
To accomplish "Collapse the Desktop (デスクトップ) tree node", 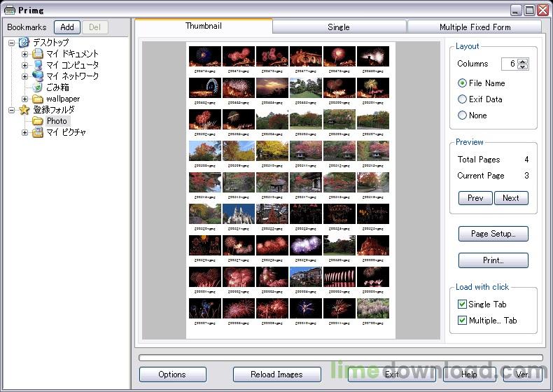I will (x=12, y=43).
